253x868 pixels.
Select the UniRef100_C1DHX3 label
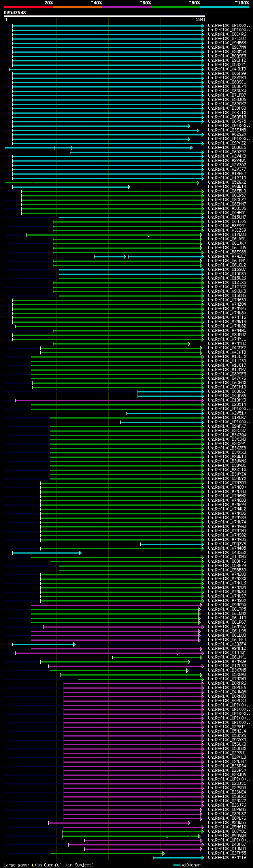point(227,400)
